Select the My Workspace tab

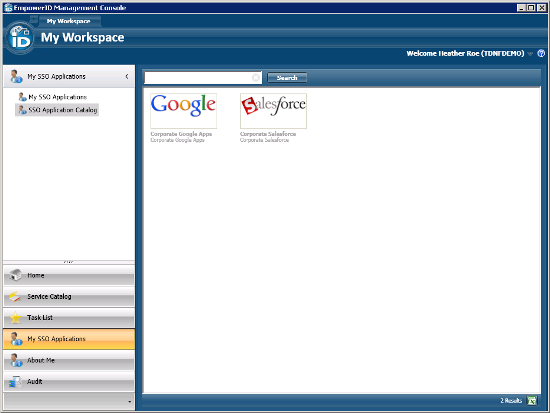pyautogui.click(x=69, y=21)
